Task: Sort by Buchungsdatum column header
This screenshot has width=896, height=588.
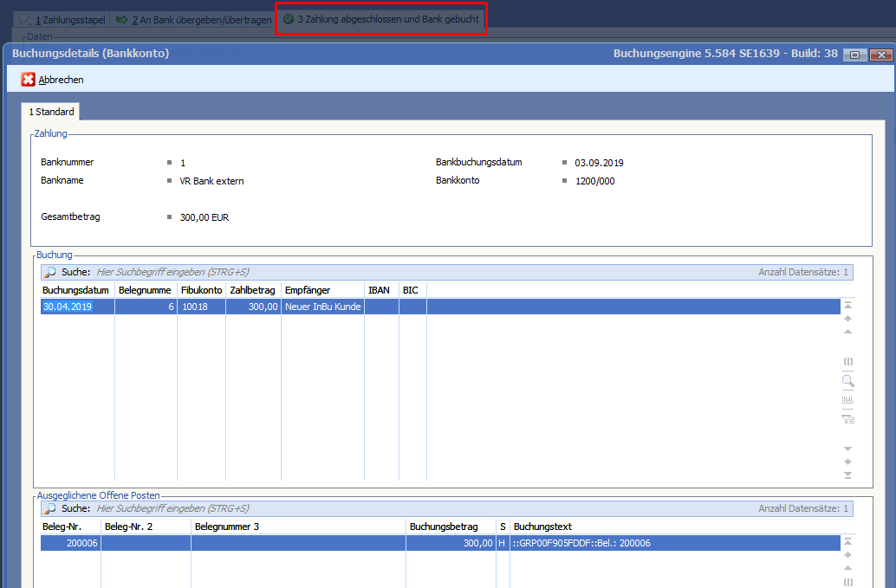Action: pyautogui.click(x=77, y=290)
